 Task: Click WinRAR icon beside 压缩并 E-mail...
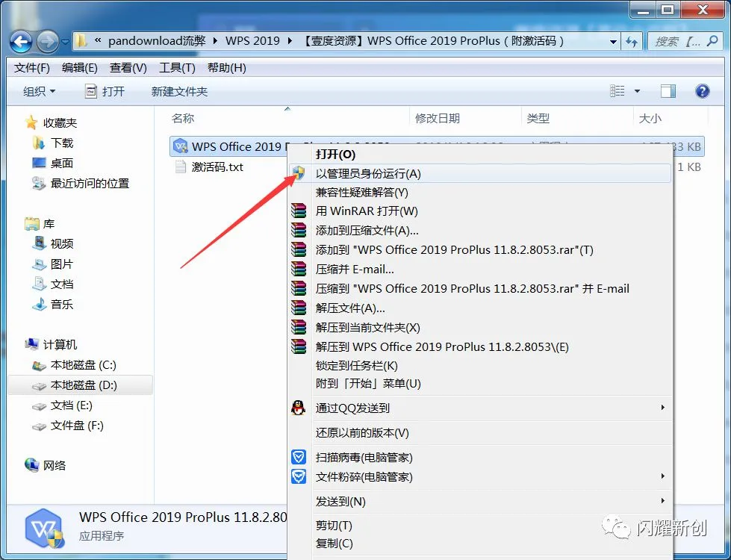click(x=299, y=269)
